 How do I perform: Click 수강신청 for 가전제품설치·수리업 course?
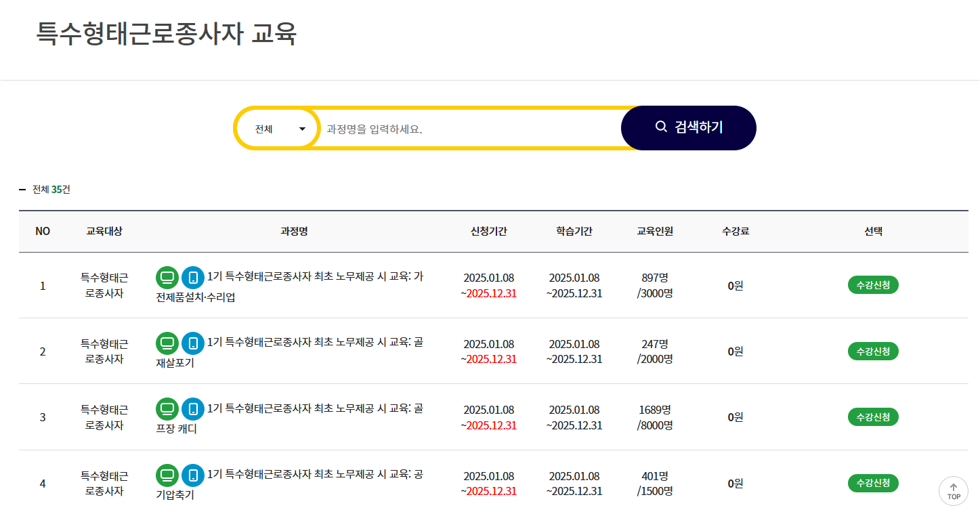pos(873,285)
